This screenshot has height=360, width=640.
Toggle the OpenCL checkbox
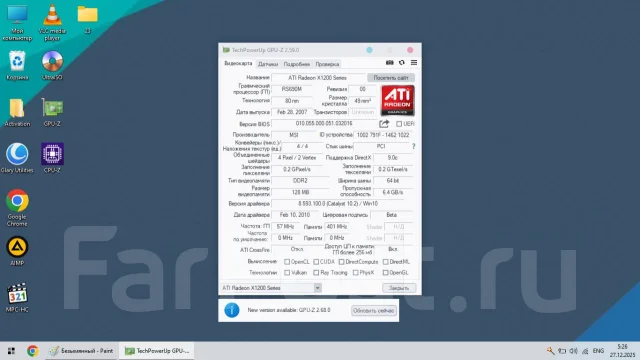click(x=287, y=262)
